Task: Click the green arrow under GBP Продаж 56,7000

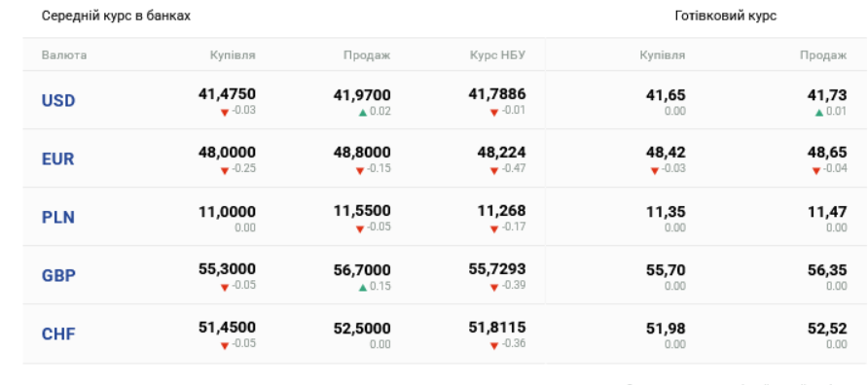Action: point(363,287)
